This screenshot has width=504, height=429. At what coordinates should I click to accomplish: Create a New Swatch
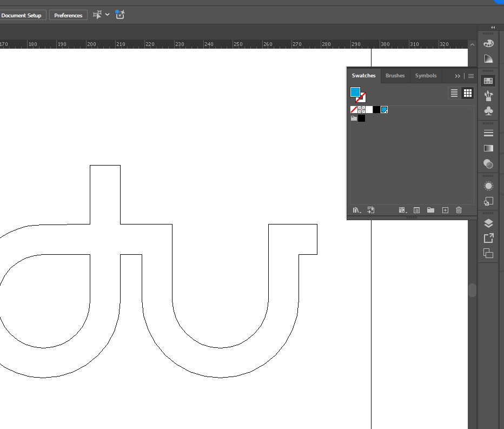tap(445, 210)
